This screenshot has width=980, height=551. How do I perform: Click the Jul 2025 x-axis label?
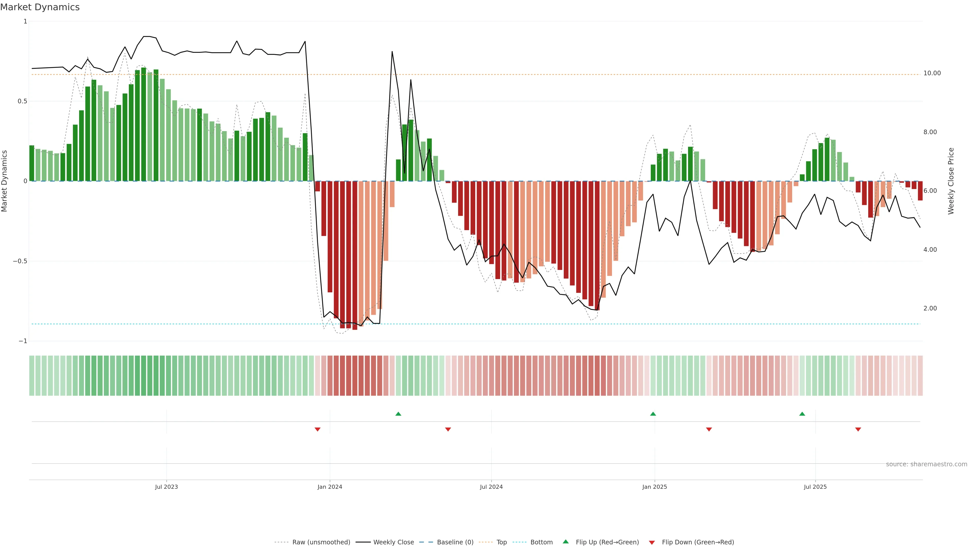click(x=815, y=487)
